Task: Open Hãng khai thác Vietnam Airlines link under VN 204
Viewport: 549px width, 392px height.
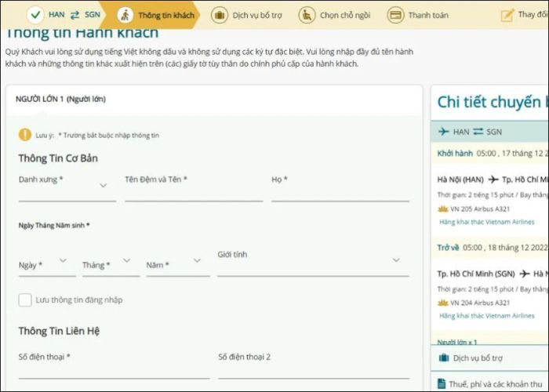Action: pyautogui.click(x=487, y=316)
